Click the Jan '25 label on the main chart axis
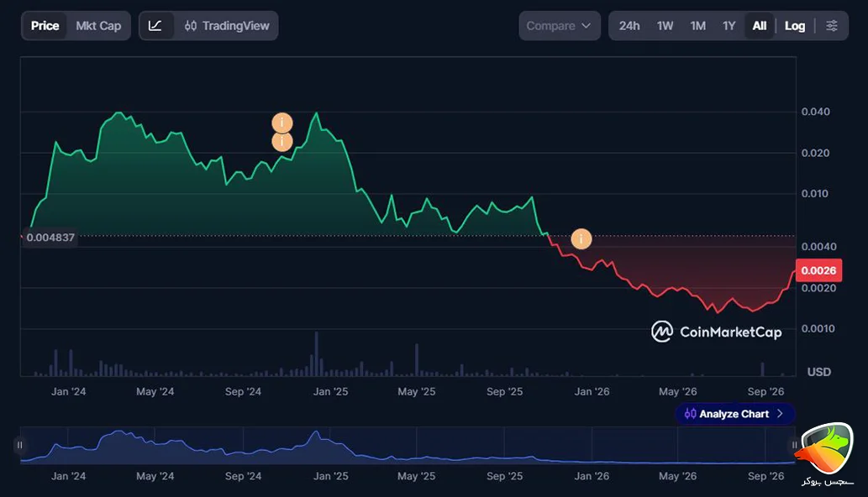 330,391
